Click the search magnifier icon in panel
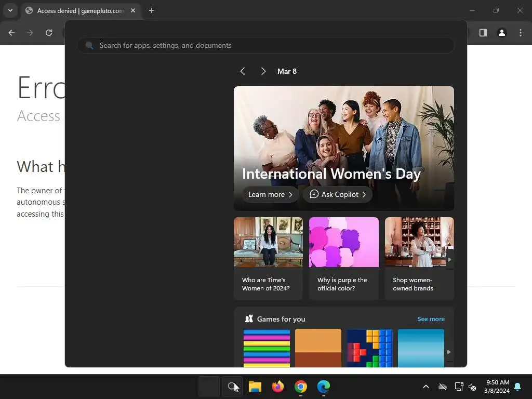The width and height of the screenshot is (532, 399). (89, 46)
